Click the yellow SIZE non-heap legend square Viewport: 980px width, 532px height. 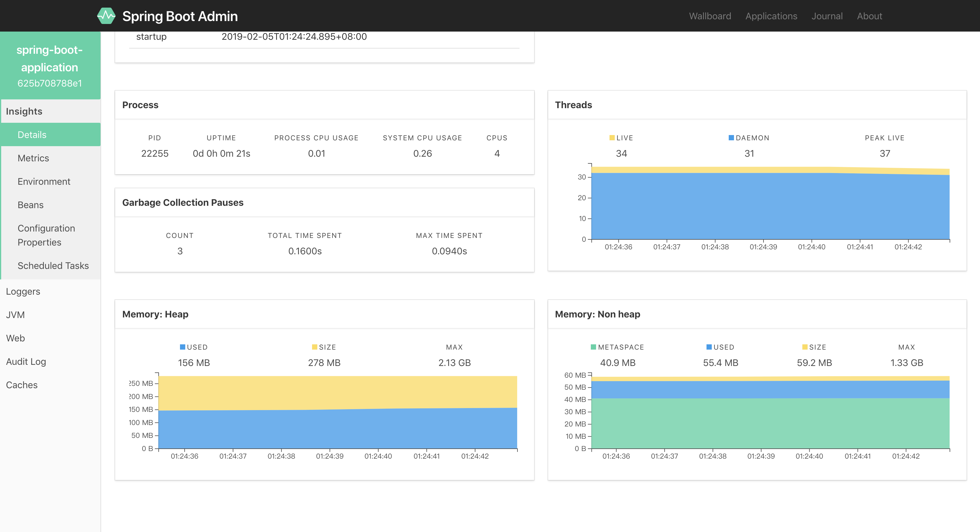[x=805, y=347]
